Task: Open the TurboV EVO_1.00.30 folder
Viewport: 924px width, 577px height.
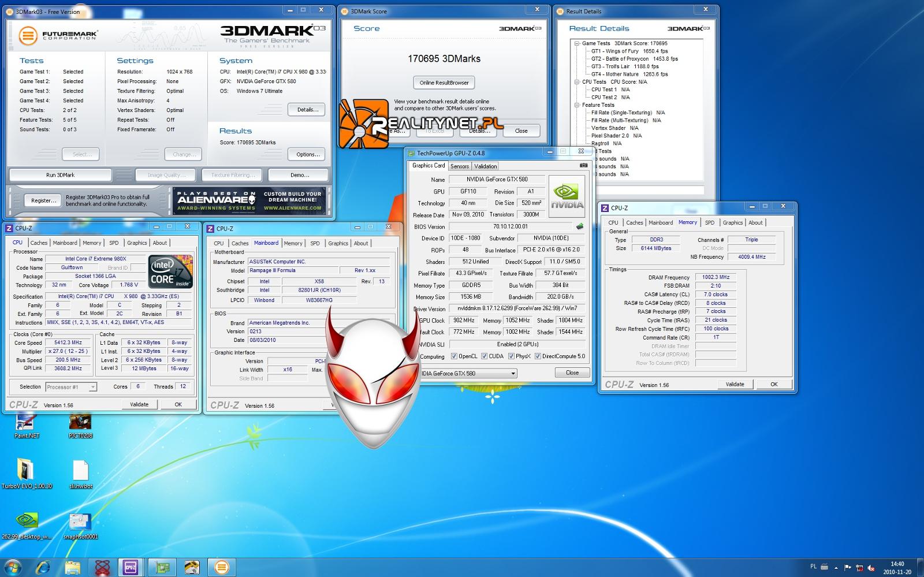Action: click(x=27, y=474)
